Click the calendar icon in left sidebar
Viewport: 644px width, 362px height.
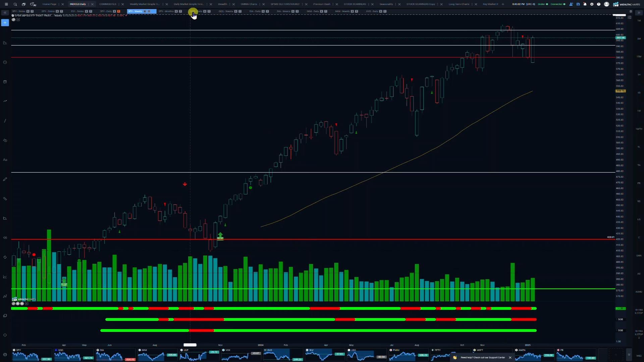[x=5, y=82]
